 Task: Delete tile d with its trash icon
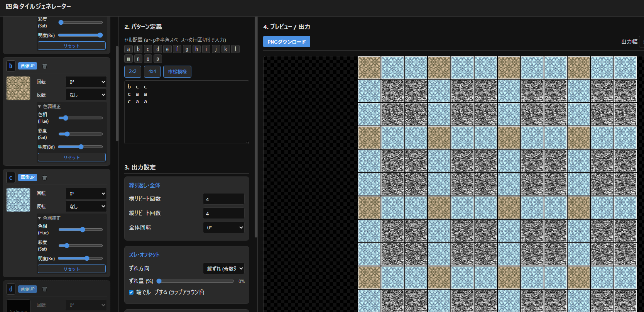pos(44,289)
